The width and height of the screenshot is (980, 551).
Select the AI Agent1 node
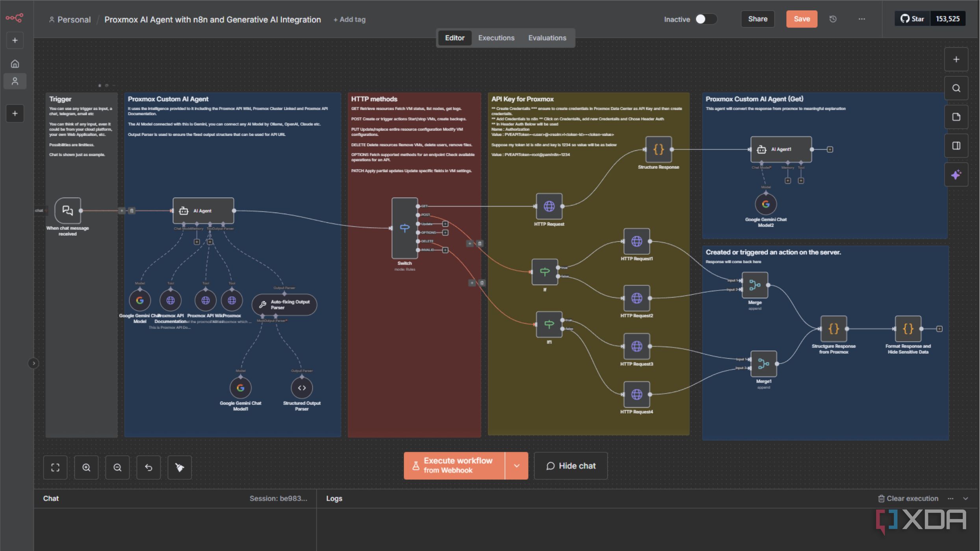coord(781,149)
